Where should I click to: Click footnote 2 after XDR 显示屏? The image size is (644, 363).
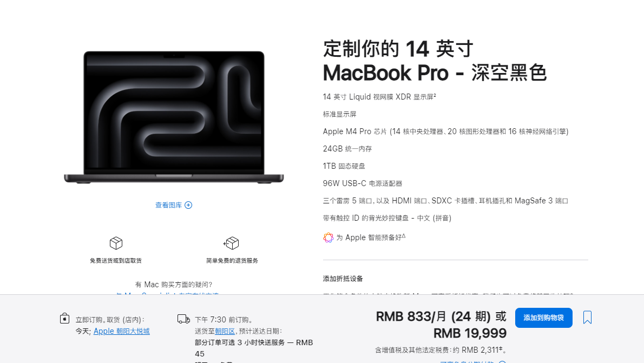click(435, 95)
